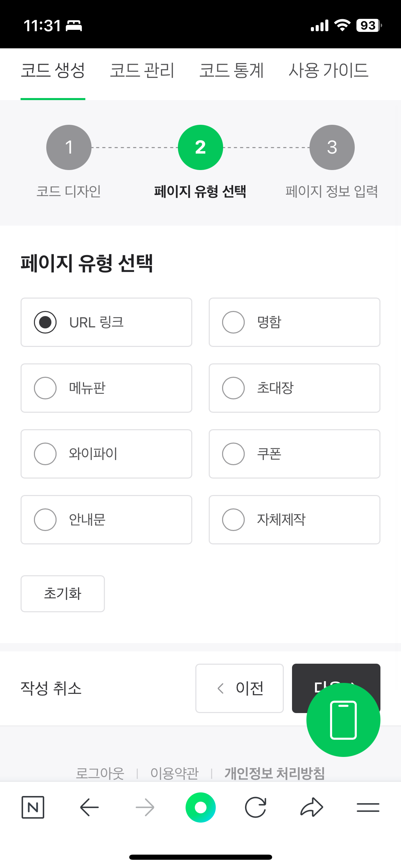Click the 초기화 reset button

coord(63,594)
